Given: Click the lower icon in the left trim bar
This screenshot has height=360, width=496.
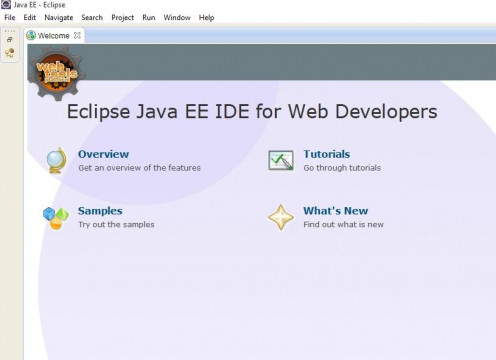Looking at the screenshot, I should point(10,53).
